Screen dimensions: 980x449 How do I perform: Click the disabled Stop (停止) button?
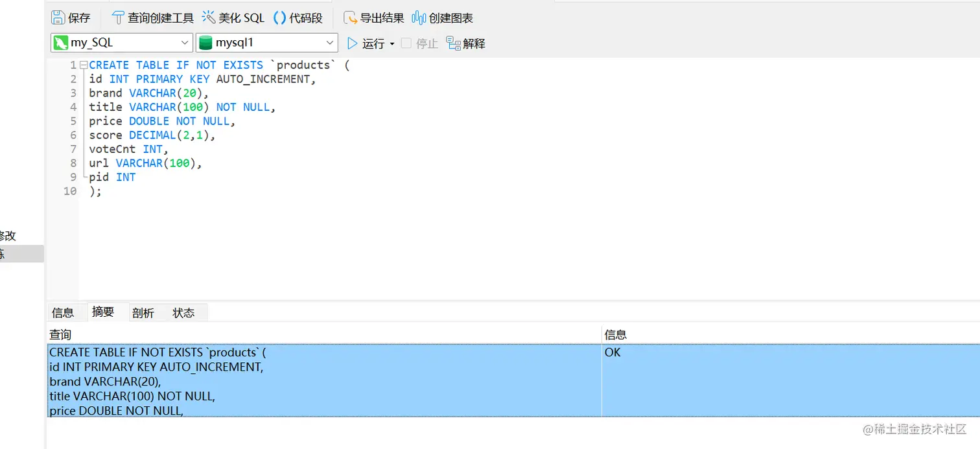coord(419,43)
